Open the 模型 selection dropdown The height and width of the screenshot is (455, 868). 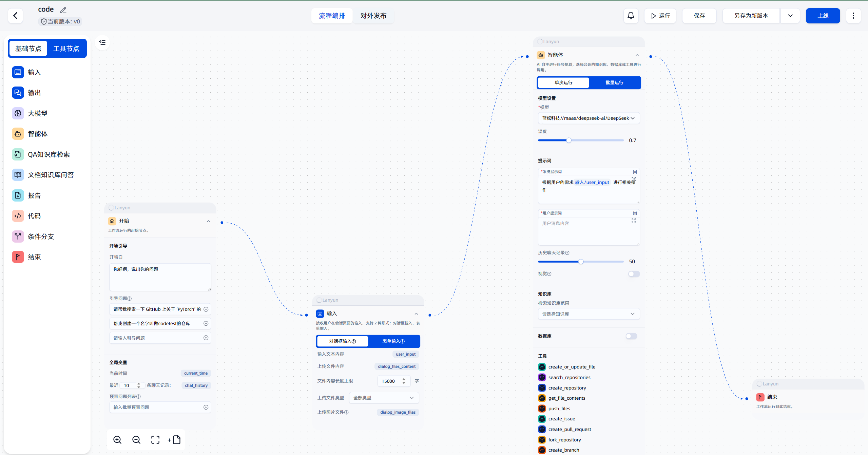pos(589,118)
